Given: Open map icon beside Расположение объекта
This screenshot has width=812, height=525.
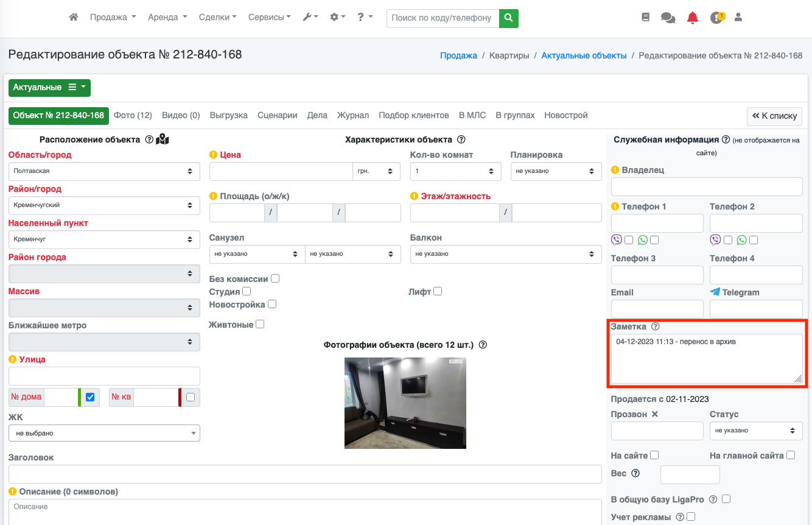Looking at the screenshot, I should 163,139.
